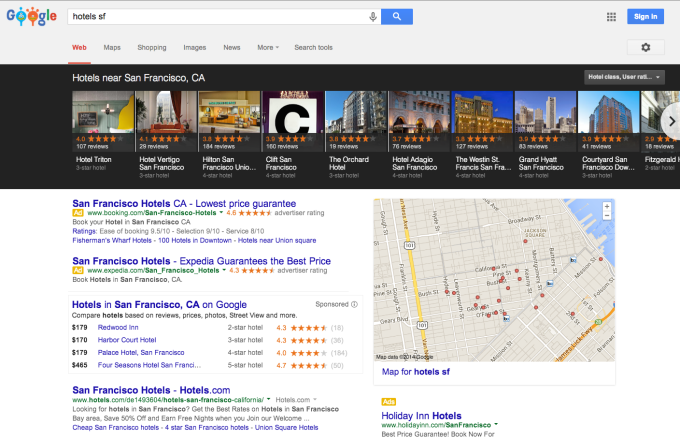Click the Google doodle logo

coord(31,16)
